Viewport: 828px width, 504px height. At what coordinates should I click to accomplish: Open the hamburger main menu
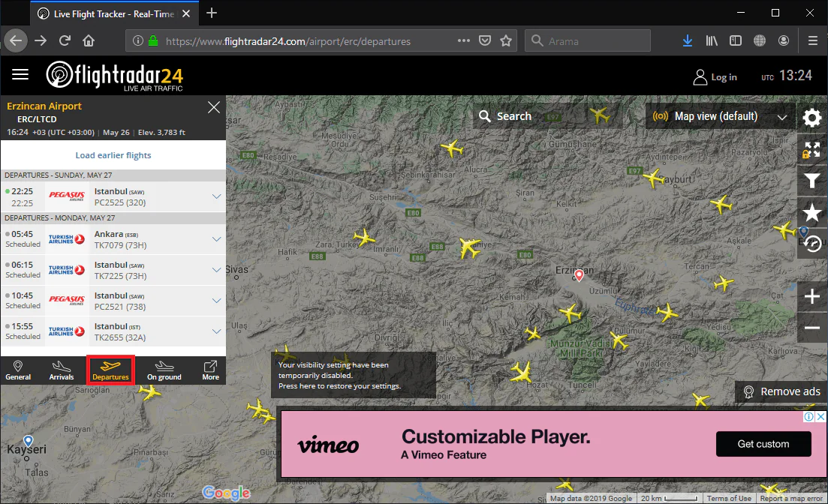20,74
